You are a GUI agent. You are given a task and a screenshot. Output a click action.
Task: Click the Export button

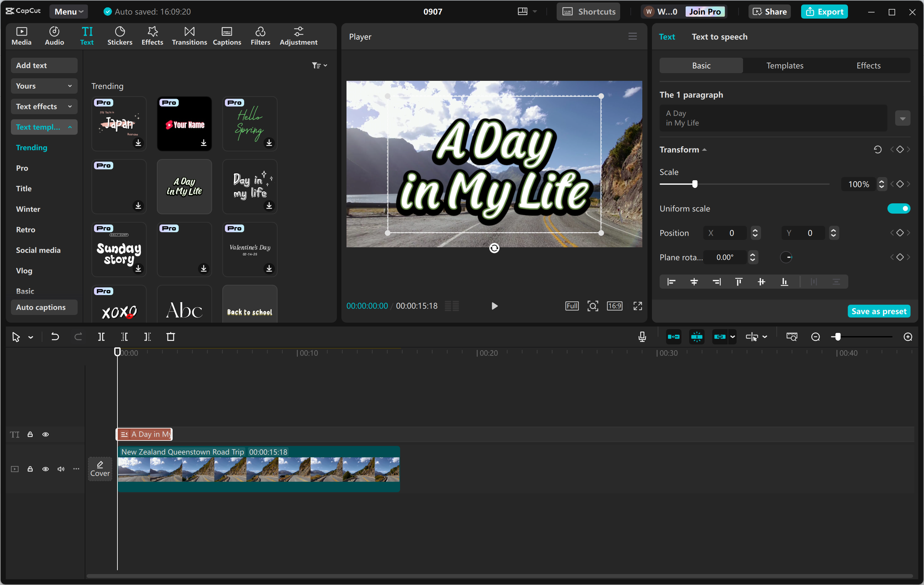[824, 11]
